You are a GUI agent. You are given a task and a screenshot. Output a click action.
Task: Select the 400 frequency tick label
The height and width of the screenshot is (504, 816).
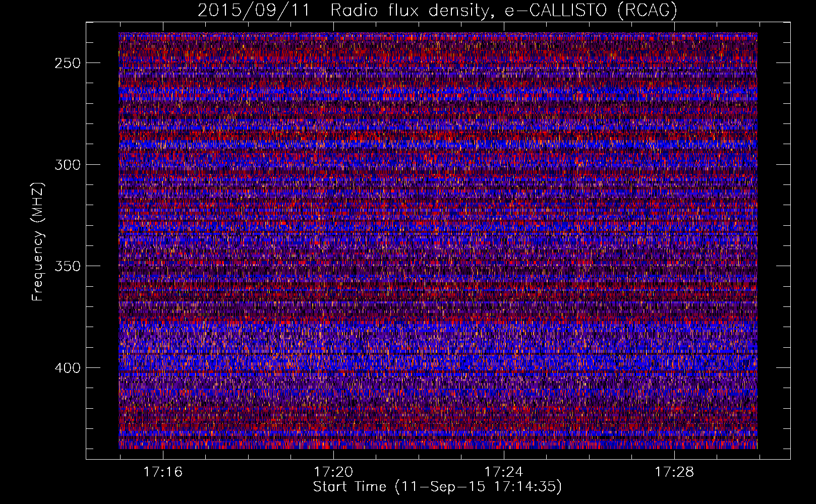(68, 368)
